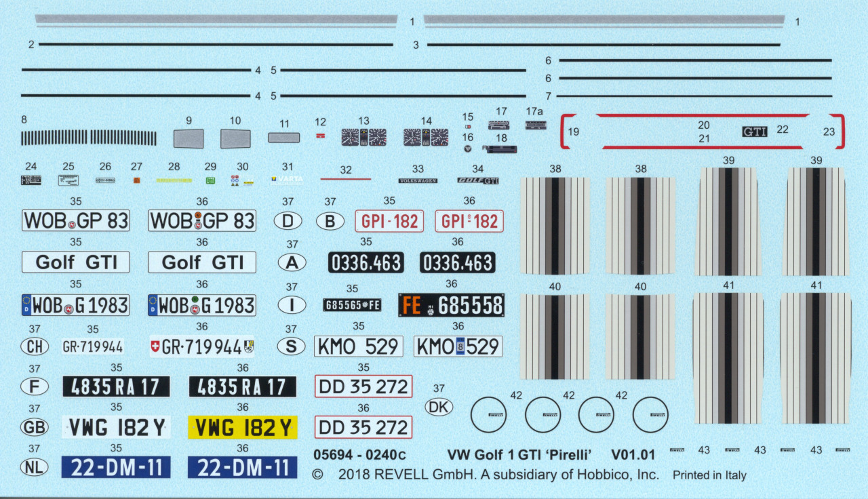Viewport: 868px width, 499px height.
Task: Select the oval S country sticker
Action: (x=291, y=346)
